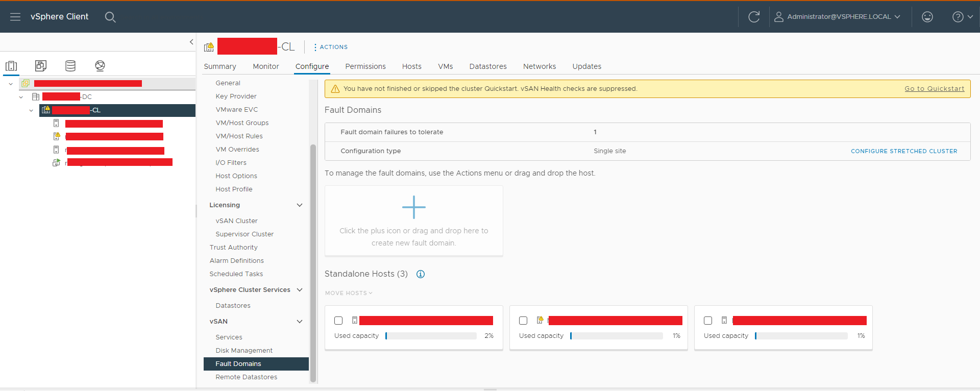The image size is (980, 391).
Task: Collapse the -CL cluster tree node
Action: (31, 110)
